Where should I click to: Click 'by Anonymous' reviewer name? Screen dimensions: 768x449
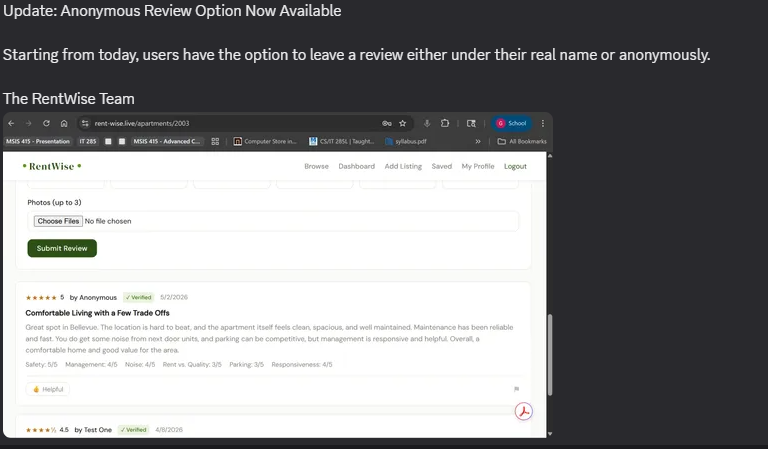(93, 298)
